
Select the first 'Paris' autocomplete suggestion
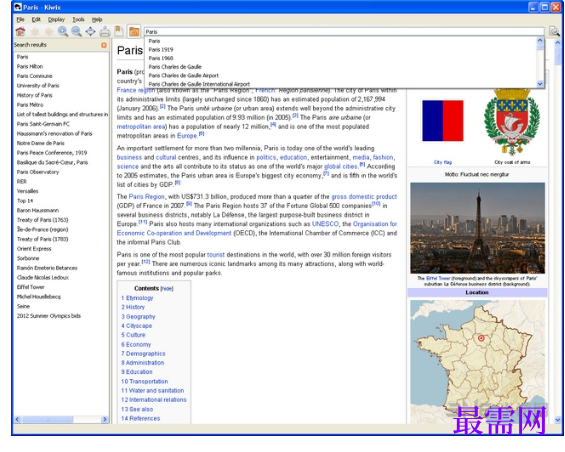(154, 41)
